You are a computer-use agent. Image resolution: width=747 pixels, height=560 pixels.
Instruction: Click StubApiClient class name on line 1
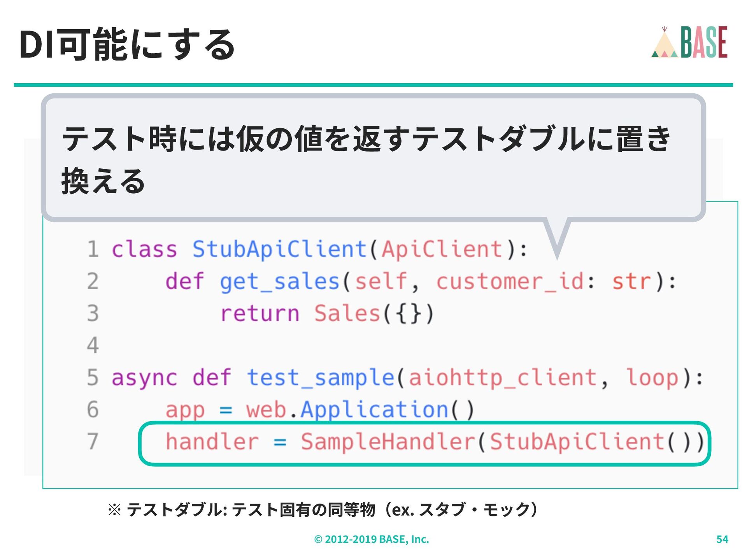click(279, 249)
